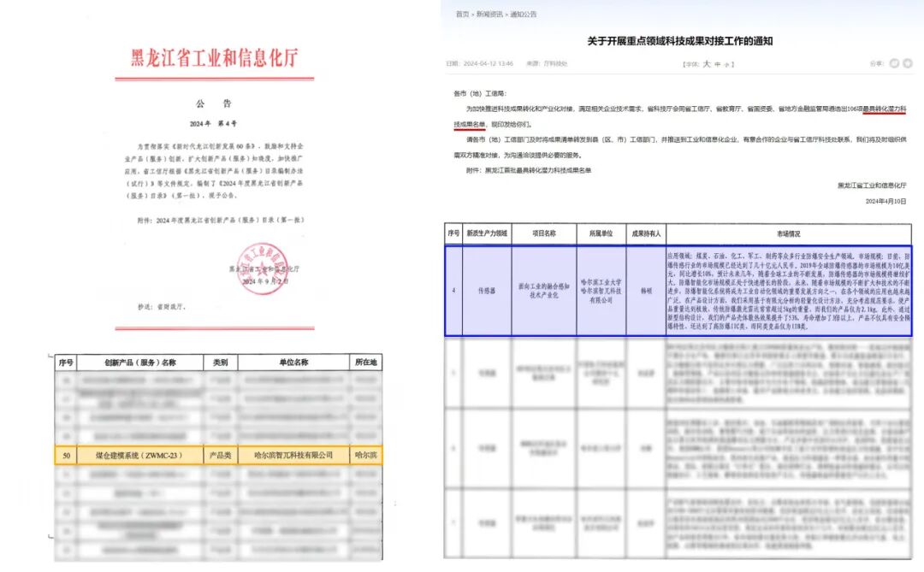Click the 创新产品（服务）名称 column header
This screenshot has height=572, width=924.
140,363
